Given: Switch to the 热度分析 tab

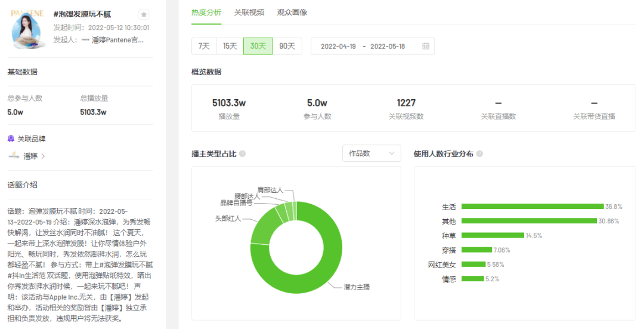Looking at the screenshot, I should click(206, 13).
